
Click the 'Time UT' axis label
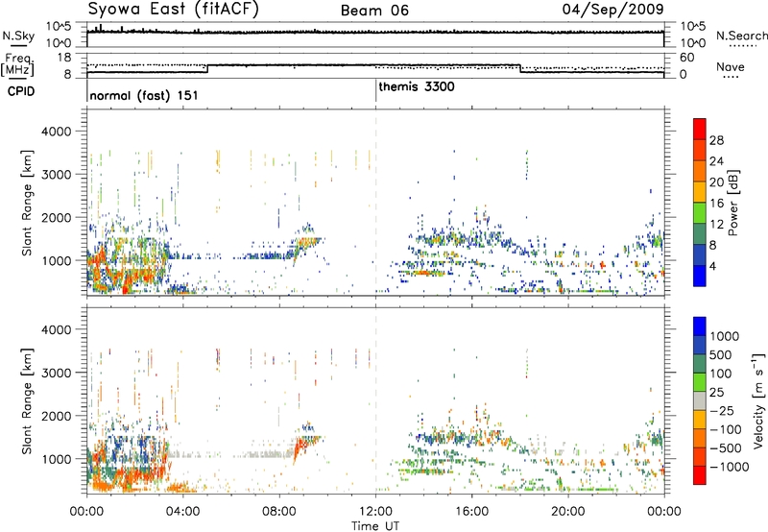click(375, 526)
